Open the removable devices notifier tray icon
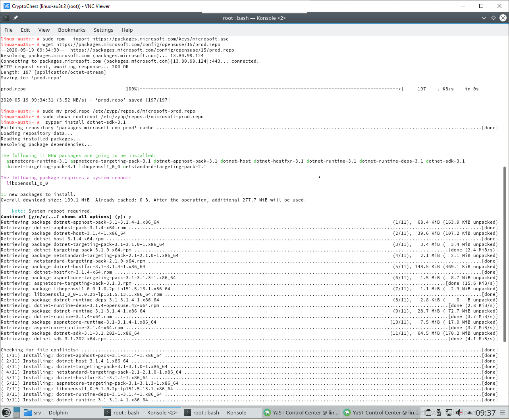 439,412
